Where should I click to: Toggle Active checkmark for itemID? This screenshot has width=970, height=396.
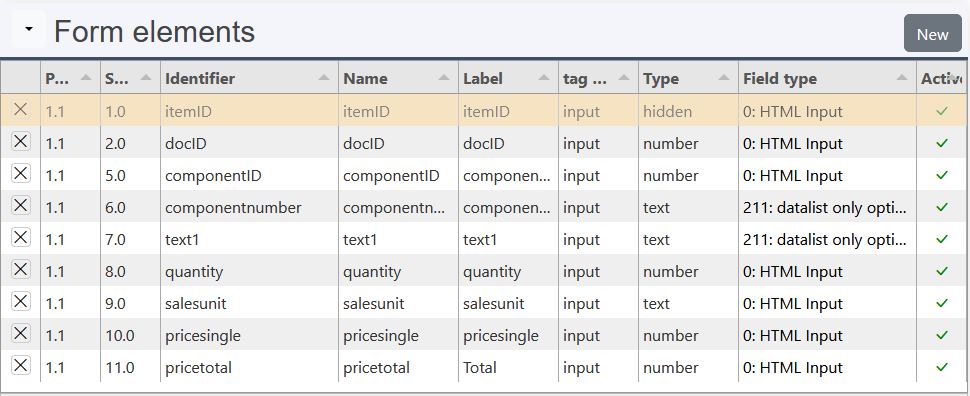(942, 111)
